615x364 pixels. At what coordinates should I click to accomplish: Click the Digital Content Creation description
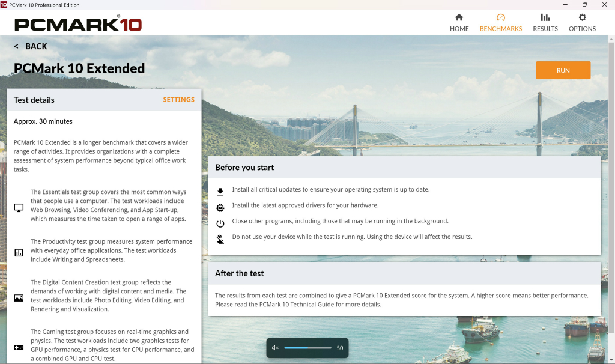pyautogui.click(x=109, y=296)
